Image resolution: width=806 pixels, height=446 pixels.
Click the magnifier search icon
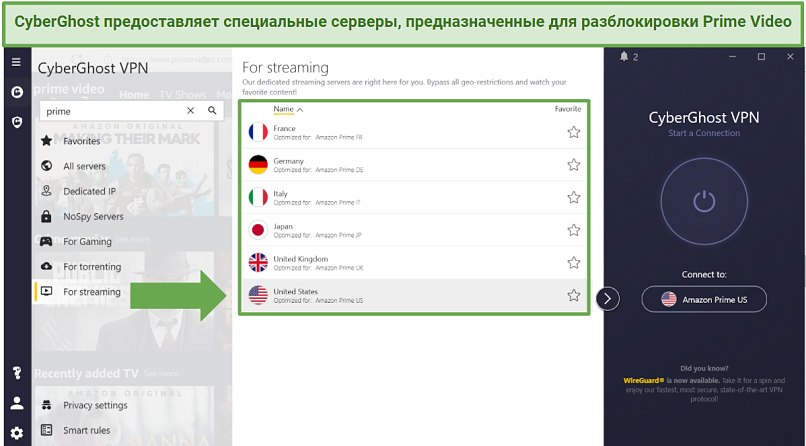pyautogui.click(x=212, y=110)
